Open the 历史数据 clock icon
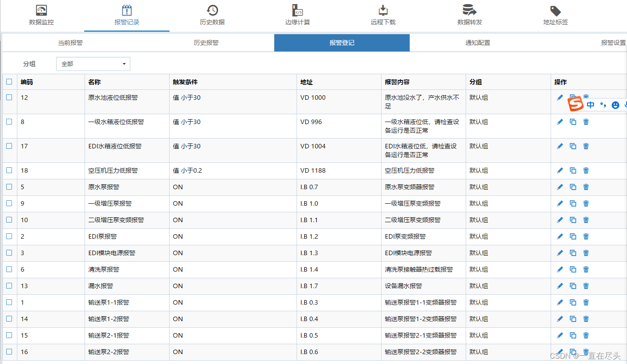The image size is (627, 364). (x=212, y=10)
